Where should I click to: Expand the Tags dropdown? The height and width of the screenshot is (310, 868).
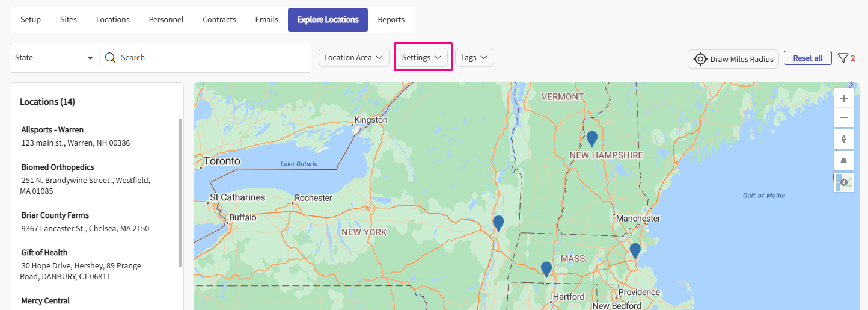click(474, 58)
